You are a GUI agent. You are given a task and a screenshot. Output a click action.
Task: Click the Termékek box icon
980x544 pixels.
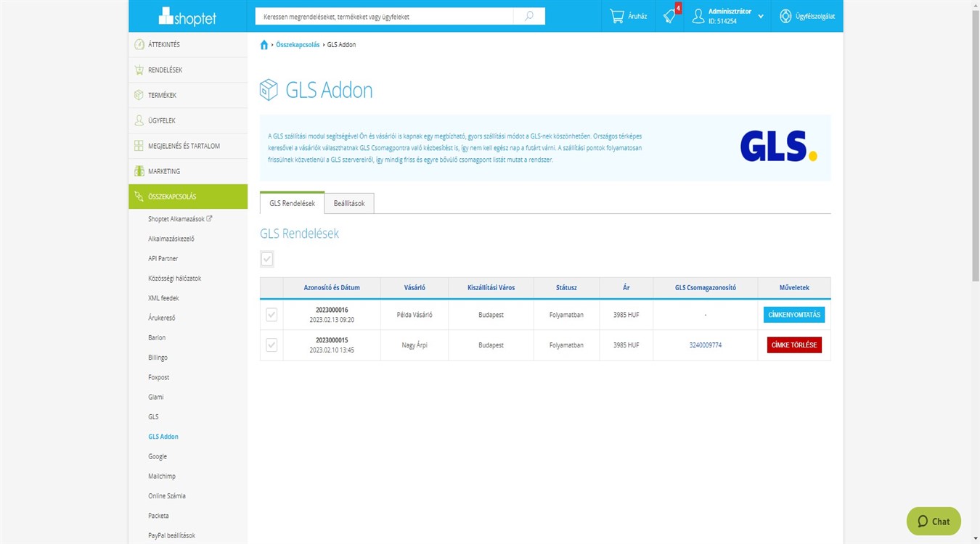139,95
